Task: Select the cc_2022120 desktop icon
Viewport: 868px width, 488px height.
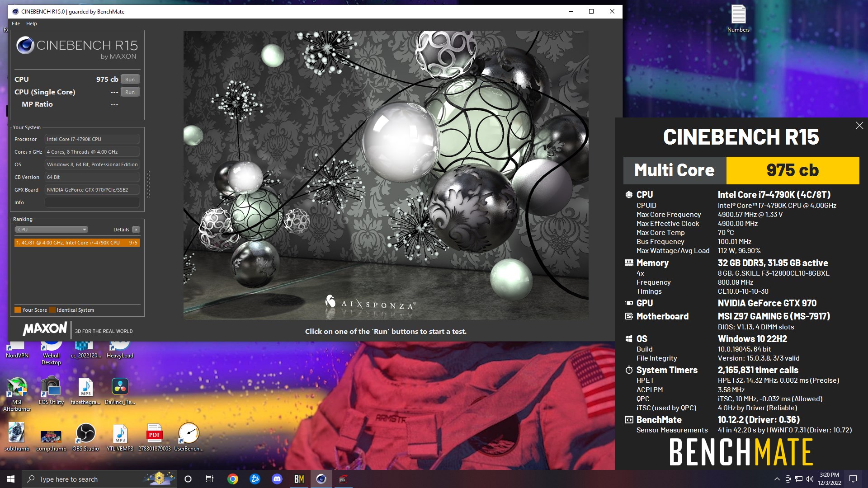Action: point(85,350)
